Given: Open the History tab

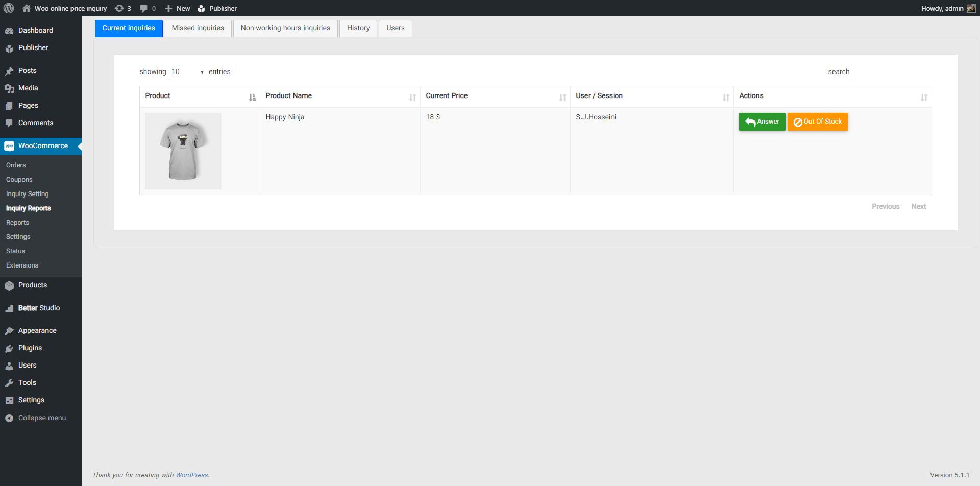Looking at the screenshot, I should [358, 28].
